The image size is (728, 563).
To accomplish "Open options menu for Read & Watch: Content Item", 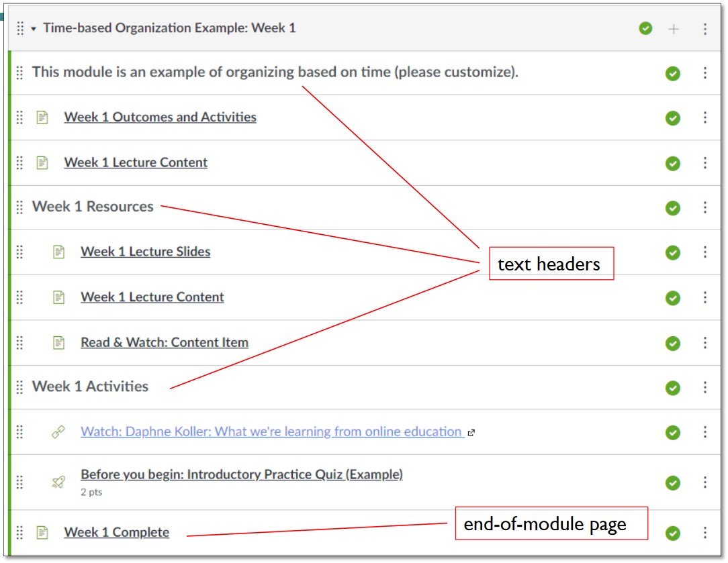I will pos(704,343).
